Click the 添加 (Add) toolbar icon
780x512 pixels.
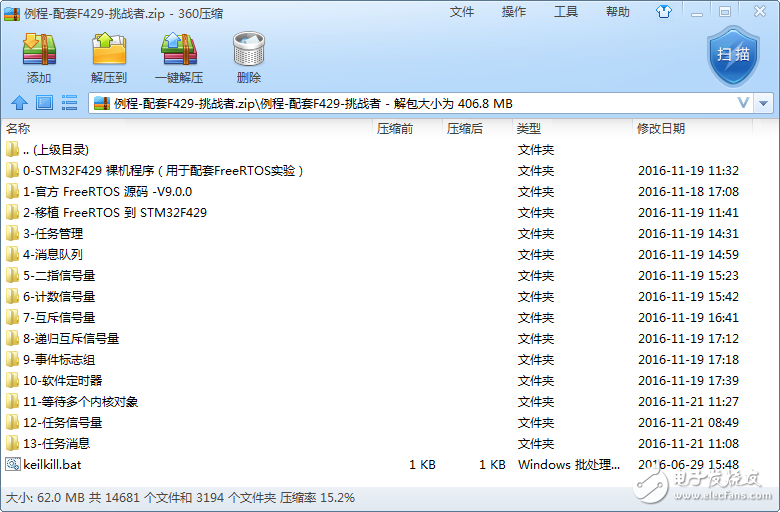tap(39, 58)
